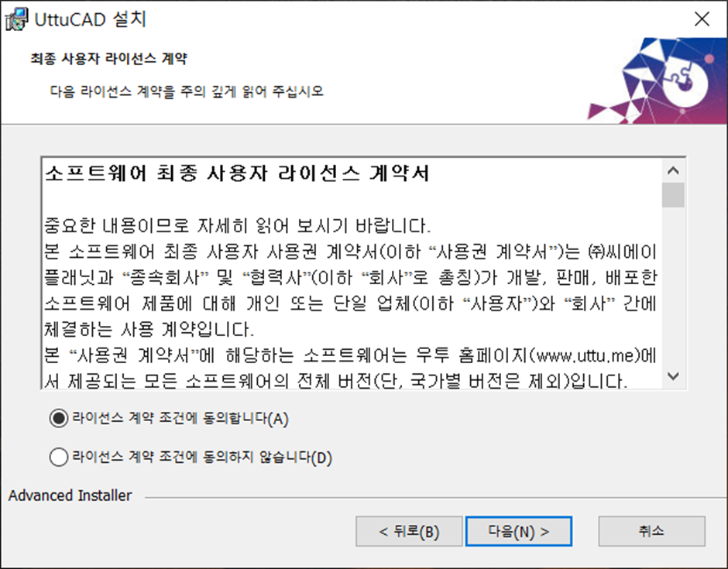
Task: Proceed with the 다음(N) > button
Action: click(519, 531)
